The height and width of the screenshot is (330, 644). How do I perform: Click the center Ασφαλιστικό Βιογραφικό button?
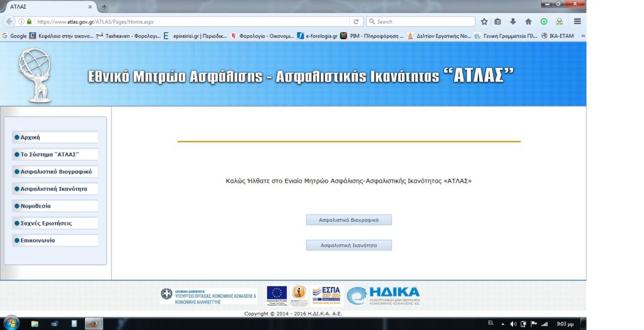click(349, 220)
